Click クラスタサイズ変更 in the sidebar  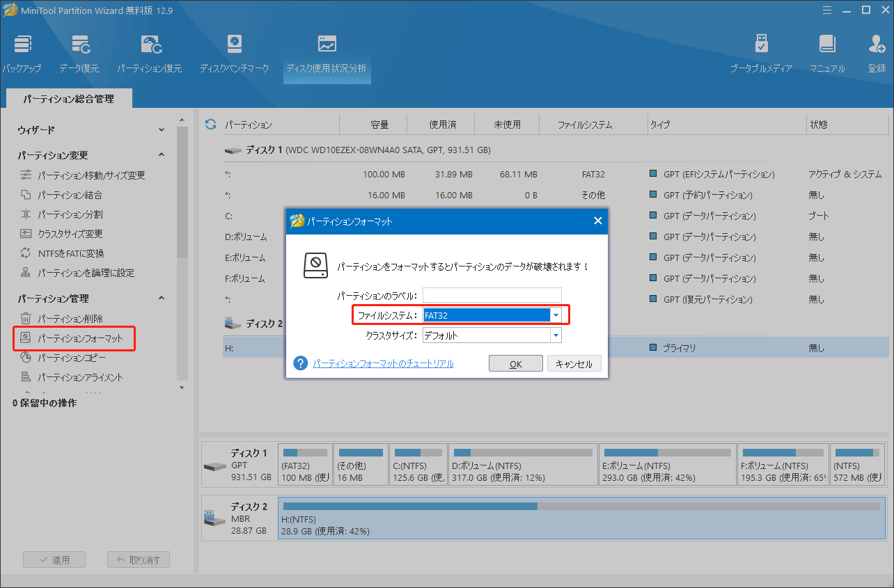(61, 234)
